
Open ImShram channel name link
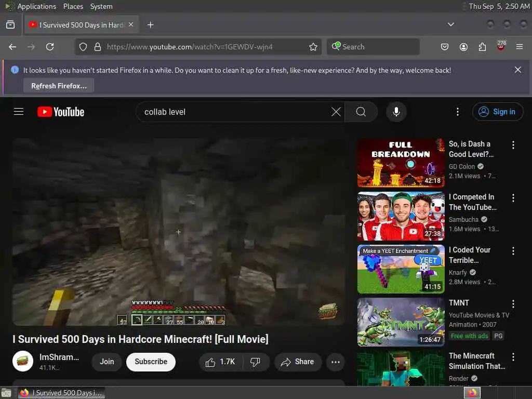pos(59,357)
